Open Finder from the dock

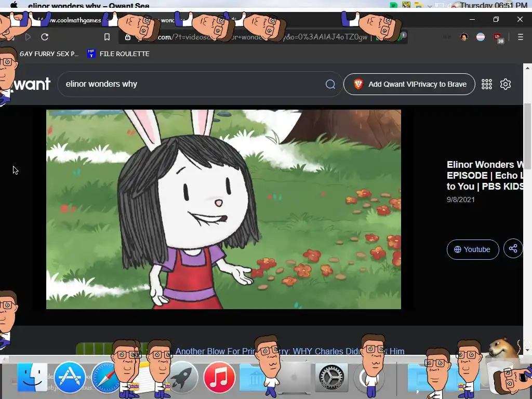[x=32, y=377]
